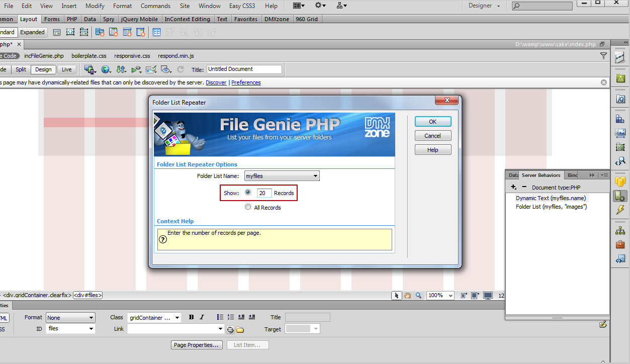
Task: Apply unordered list formatting
Action: coord(220,317)
